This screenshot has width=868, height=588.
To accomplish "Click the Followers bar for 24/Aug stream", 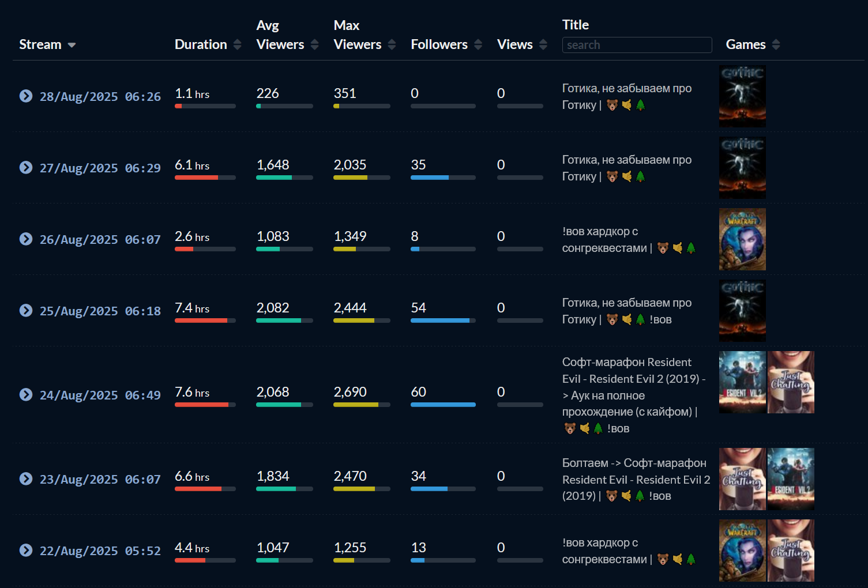I will tap(443, 405).
